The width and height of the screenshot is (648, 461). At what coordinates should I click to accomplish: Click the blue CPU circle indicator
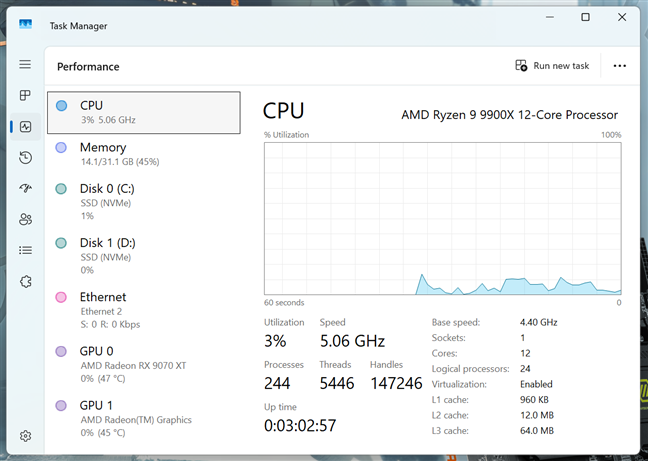(x=62, y=106)
